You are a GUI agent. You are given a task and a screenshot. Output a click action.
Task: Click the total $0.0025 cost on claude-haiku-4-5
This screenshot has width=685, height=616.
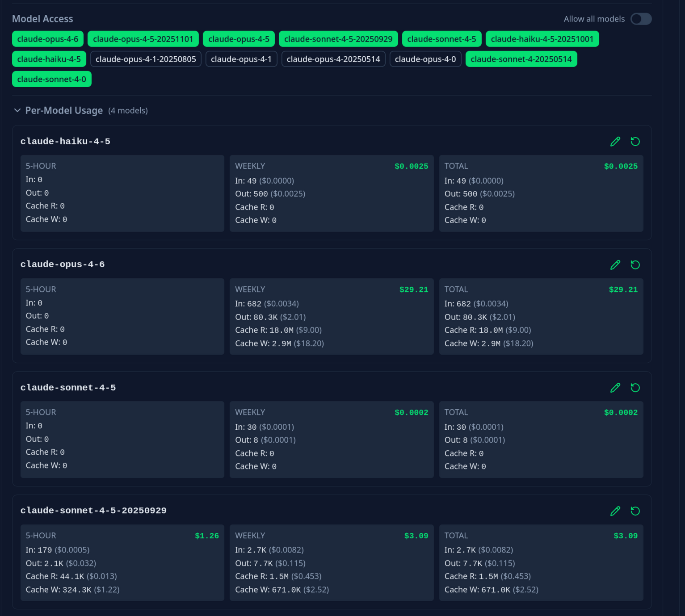tap(621, 166)
